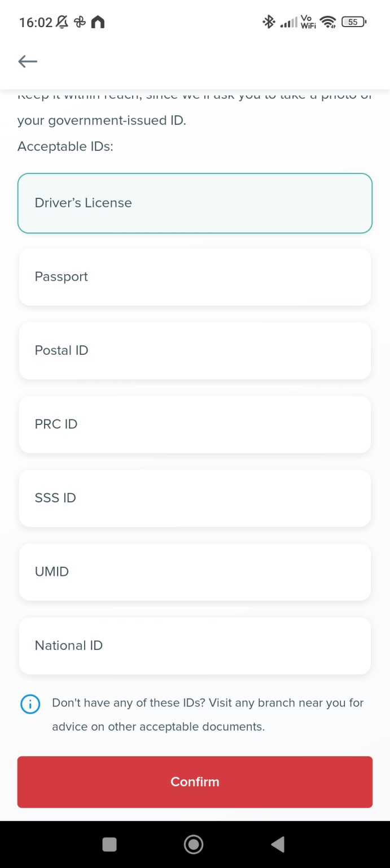Choose the SSS ID option
Image resolution: width=390 pixels, height=868 pixels.
(195, 498)
